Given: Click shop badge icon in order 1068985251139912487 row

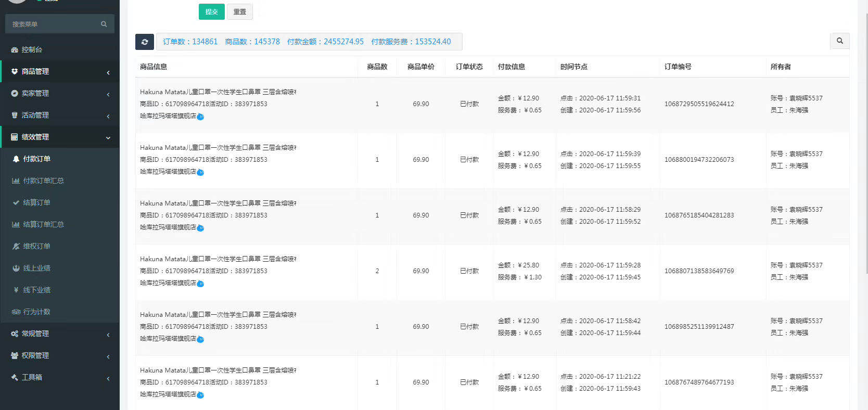Looking at the screenshot, I should point(200,339).
